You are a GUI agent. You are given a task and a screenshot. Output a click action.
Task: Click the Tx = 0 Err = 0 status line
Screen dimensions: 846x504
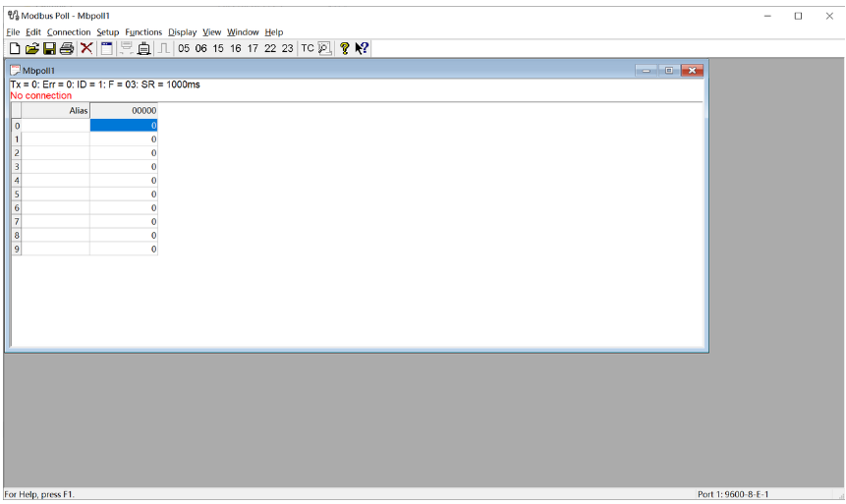[x=105, y=84]
